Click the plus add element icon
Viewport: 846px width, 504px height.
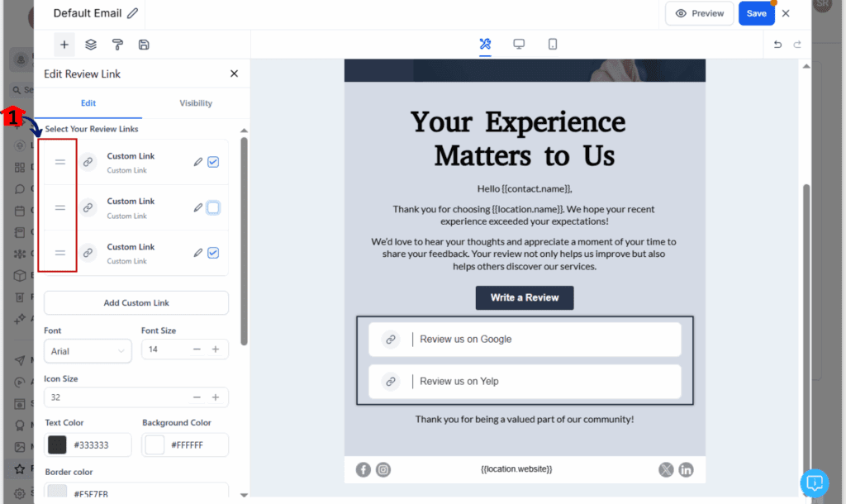tap(64, 45)
